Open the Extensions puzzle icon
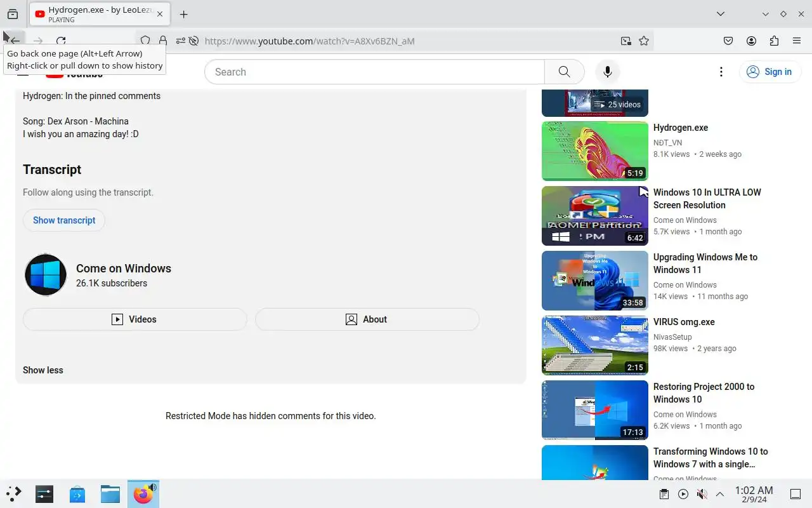The height and width of the screenshot is (508, 812). [774, 41]
